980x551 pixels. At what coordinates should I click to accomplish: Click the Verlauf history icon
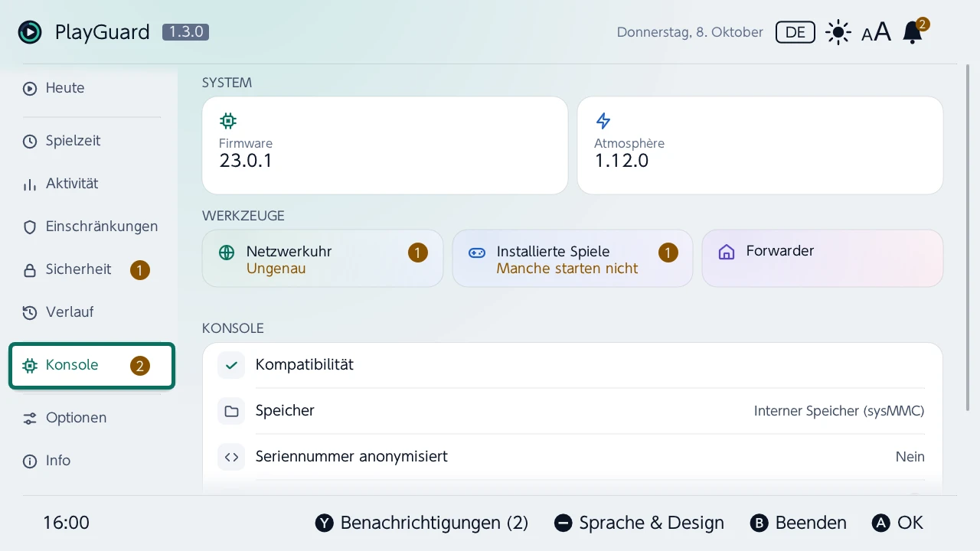(x=30, y=312)
